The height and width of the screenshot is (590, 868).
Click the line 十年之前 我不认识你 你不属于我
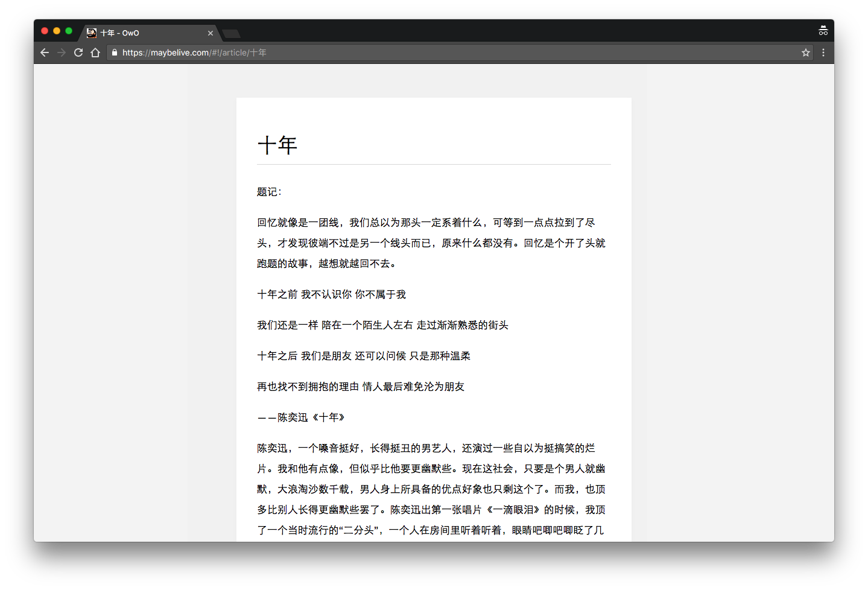tap(332, 294)
